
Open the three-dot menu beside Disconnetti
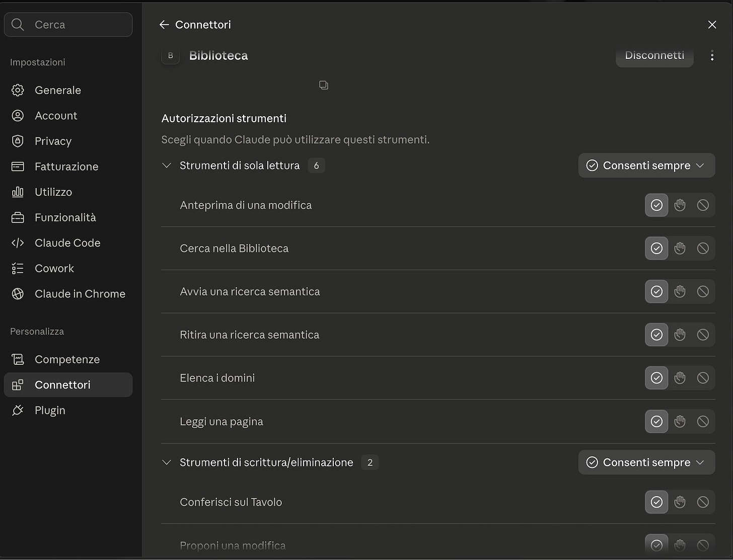coord(712,55)
